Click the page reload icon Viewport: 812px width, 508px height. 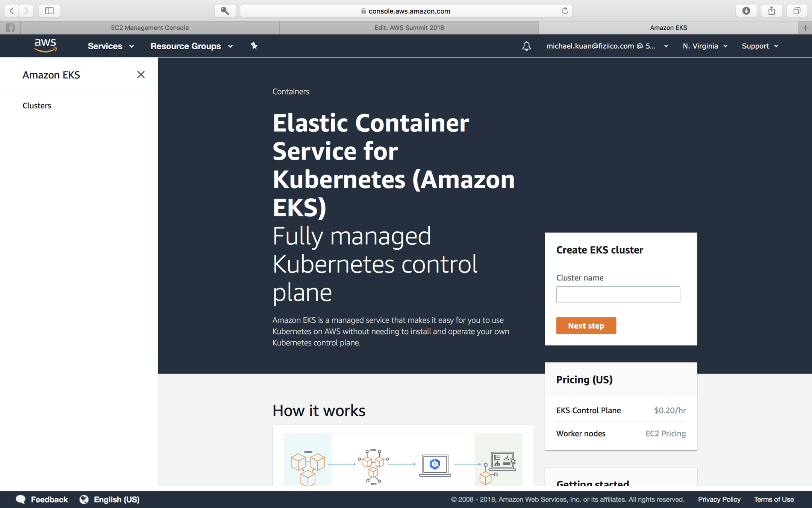565,11
